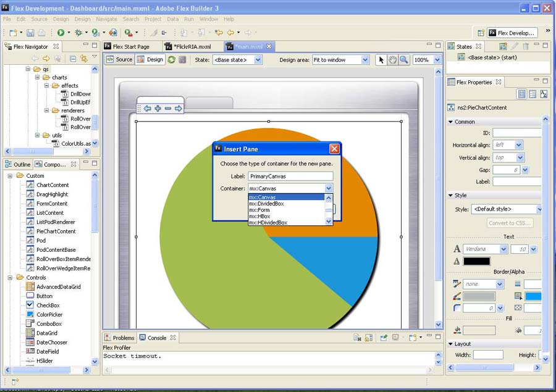This screenshot has height=392, width=556.
Task: Click the Profile toolbar icon
Action: tap(96, 33)
